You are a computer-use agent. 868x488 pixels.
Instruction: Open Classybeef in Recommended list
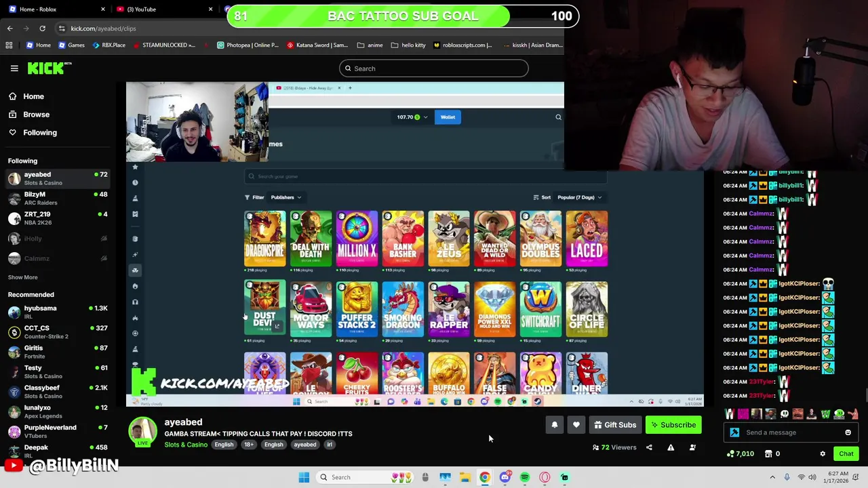(x=58, y=391)
